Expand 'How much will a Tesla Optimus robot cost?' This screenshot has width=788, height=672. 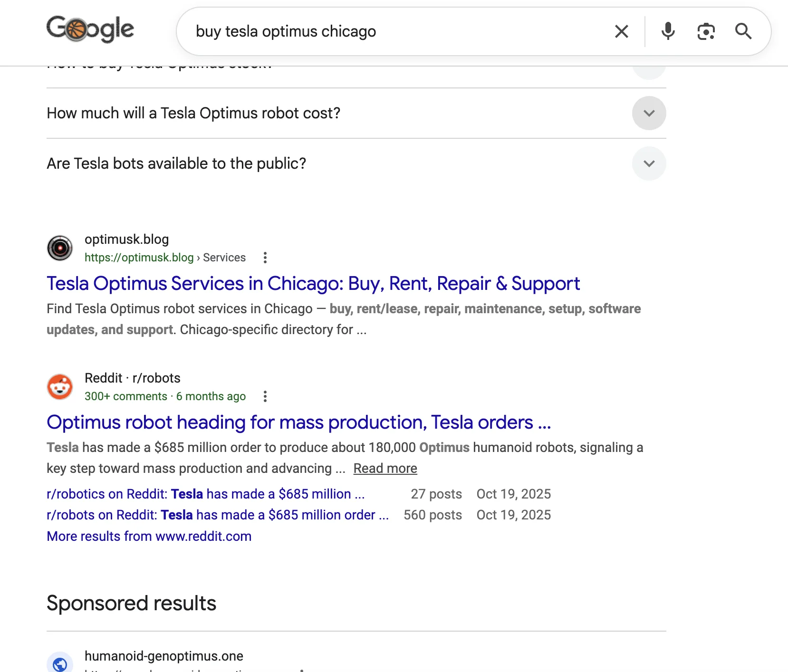(649, 113)
